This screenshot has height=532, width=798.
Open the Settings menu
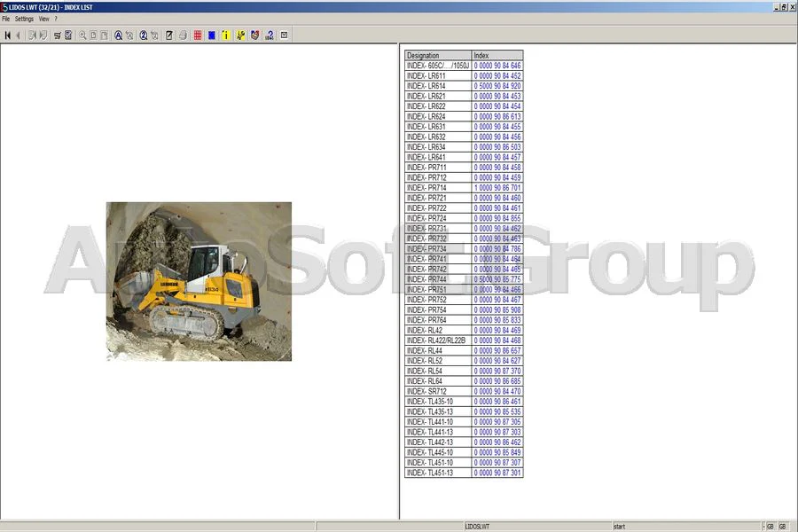click(x=23, y=18)
